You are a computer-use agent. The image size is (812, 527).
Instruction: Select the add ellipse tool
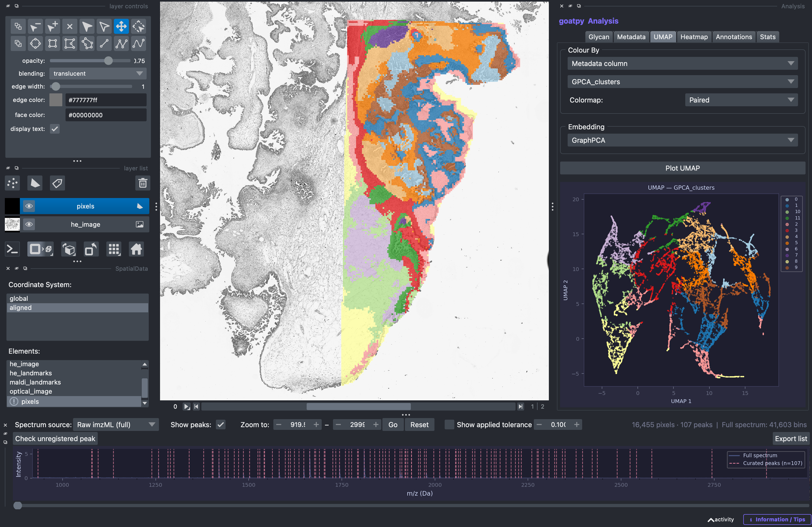35,43
